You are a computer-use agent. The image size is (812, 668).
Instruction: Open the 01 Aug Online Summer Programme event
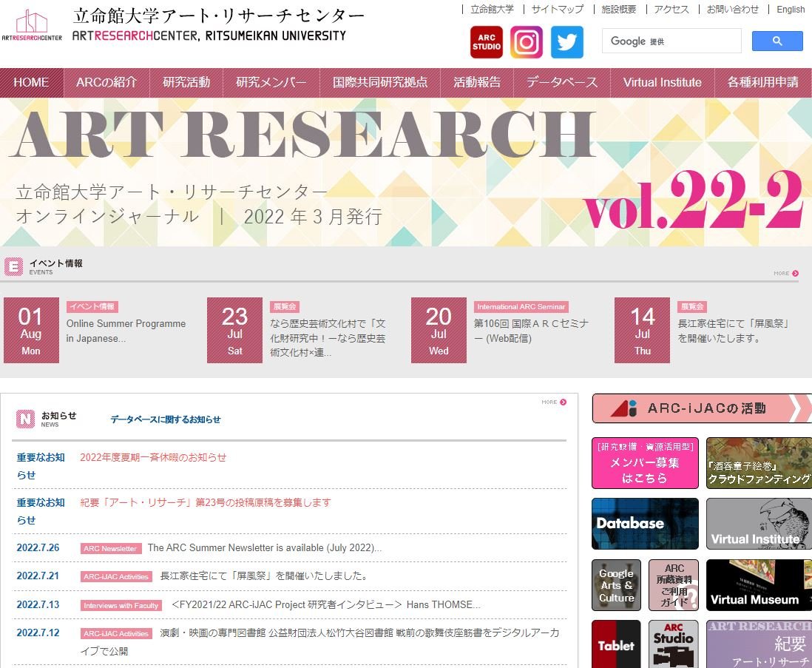pos(126,331)
